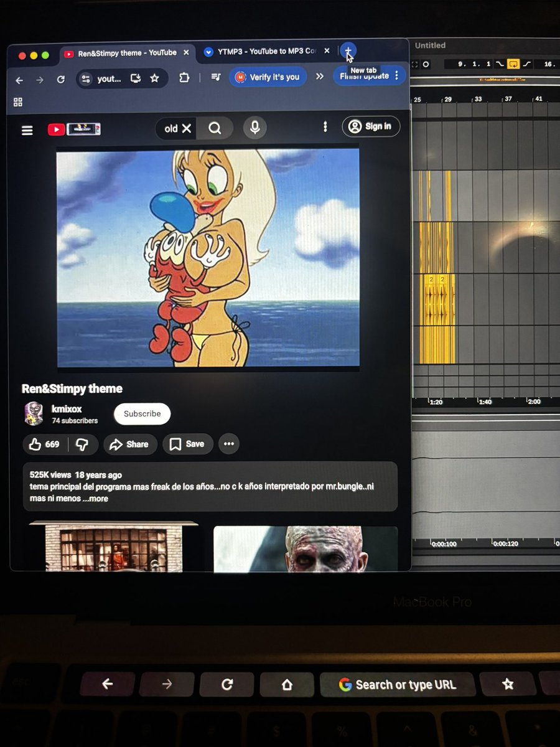Click the Touch Bar back arrow
This screenshot has height=747, width=560.
108,684
